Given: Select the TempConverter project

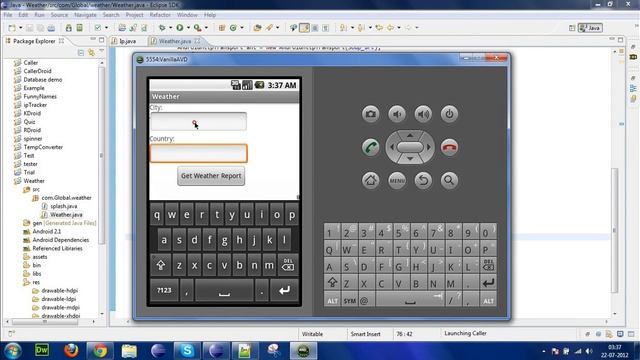Looking at the screenshot, I should [x=43, y=147].
